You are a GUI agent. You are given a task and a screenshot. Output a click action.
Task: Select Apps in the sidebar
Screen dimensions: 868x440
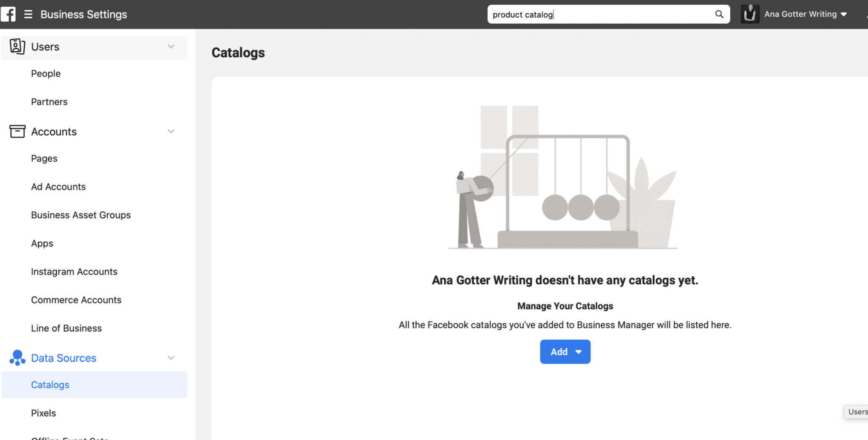point(42,243)
